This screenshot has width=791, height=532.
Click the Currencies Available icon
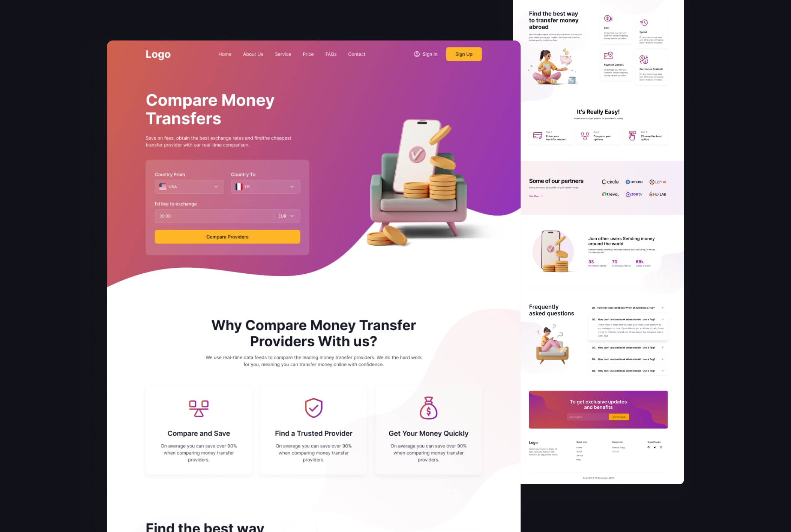click(644, 59)
